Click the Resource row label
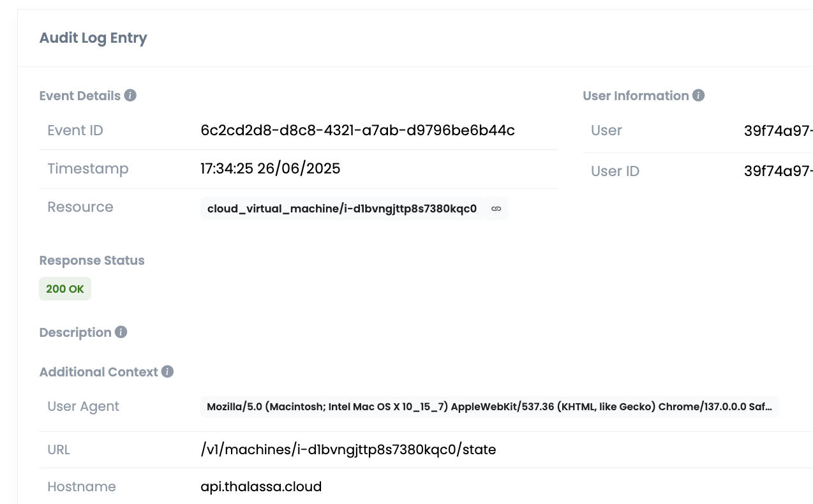 pyautogui.click(x=80, y=207)
